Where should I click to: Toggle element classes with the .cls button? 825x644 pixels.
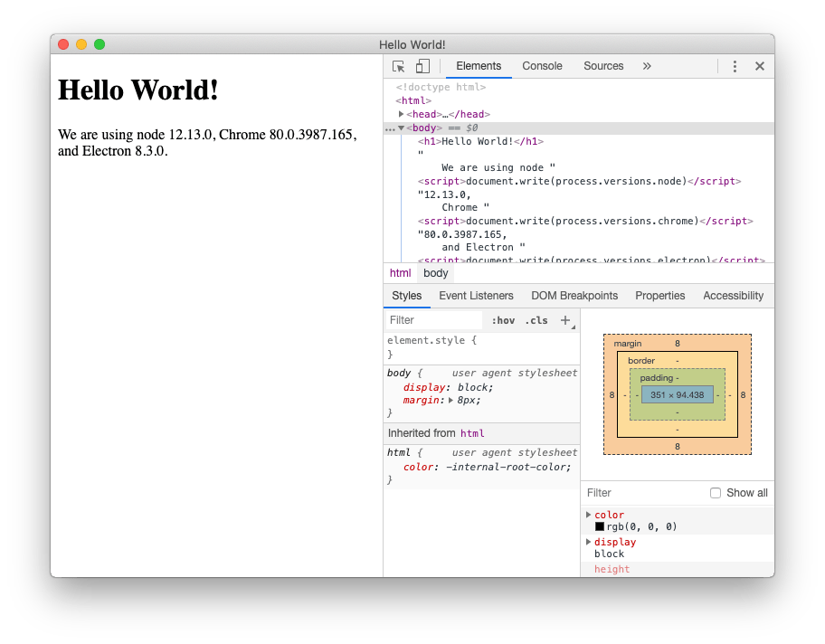(x=536, y=320)
